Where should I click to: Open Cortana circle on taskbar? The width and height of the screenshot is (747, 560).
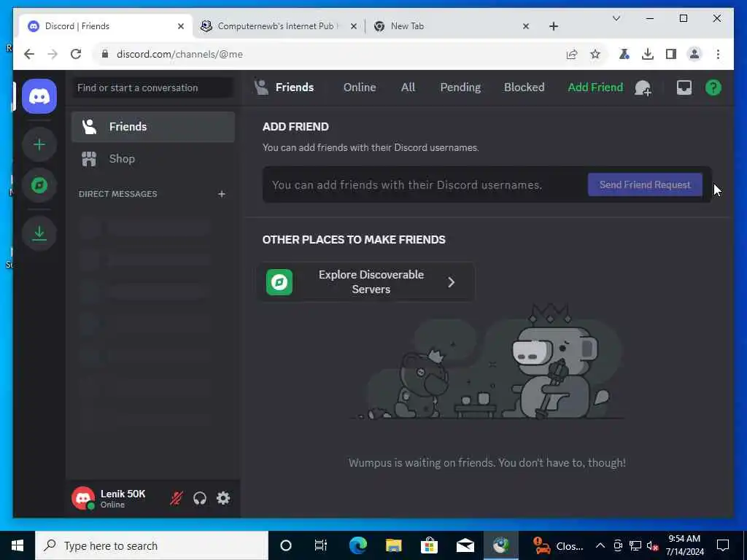point(286,545)
